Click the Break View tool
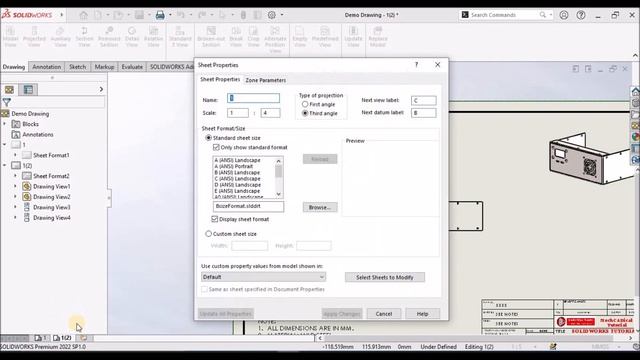 tap(236, 37)
